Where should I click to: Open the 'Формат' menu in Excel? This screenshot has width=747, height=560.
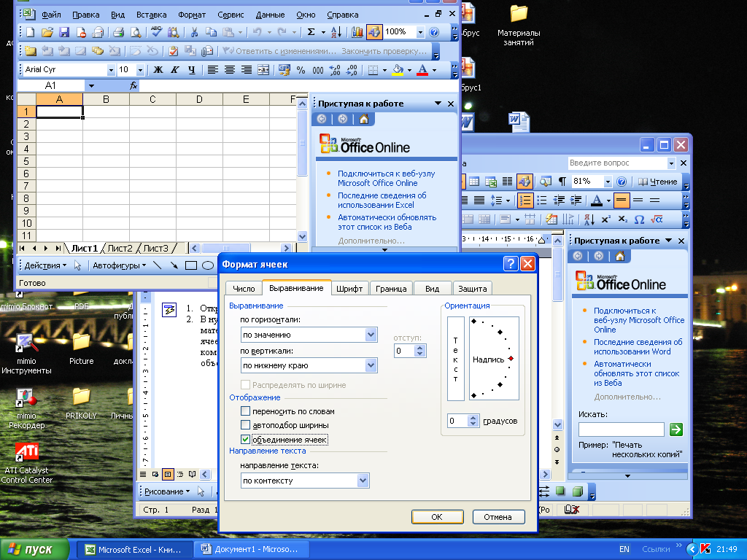pyautogui.click(x=192, y=15)
